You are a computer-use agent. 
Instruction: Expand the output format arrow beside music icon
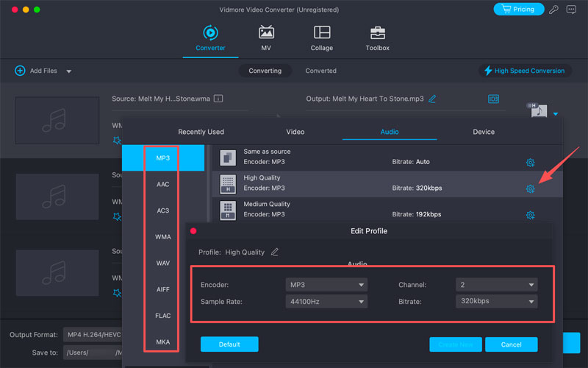[x=556, y=114]
